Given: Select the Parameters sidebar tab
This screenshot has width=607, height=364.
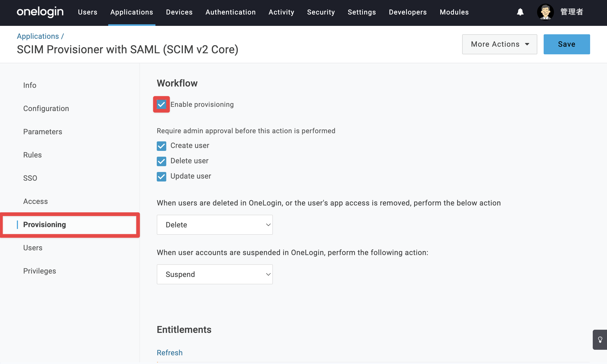Looking at the screenshot, I should (42, 132).
